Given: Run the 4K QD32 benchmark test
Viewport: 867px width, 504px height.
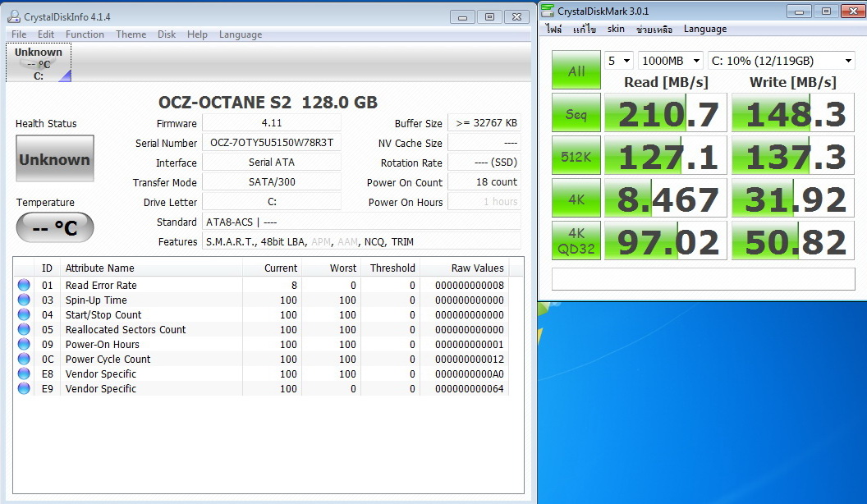Looking at the screenshot, I should pyautogui.click(x=576, y=241).
